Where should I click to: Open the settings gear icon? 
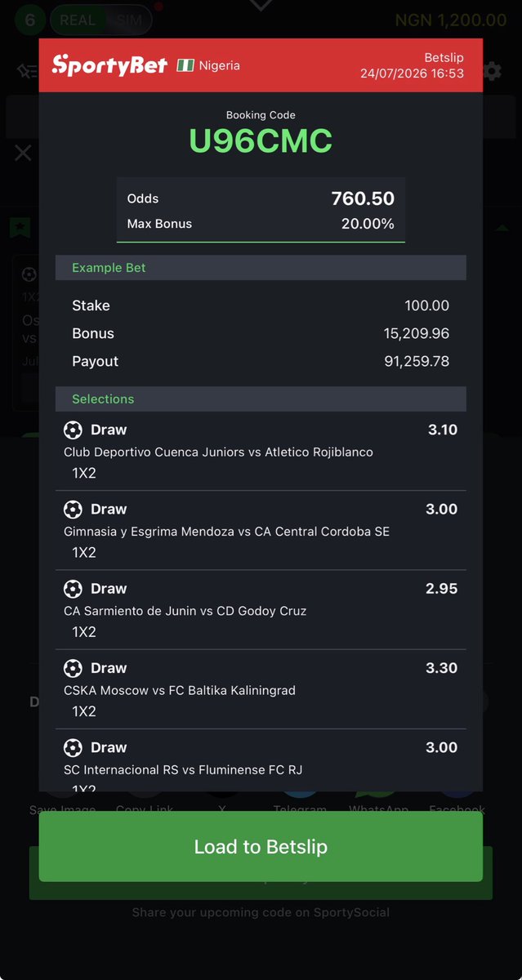pyautogui.click(x=493, y=71)
